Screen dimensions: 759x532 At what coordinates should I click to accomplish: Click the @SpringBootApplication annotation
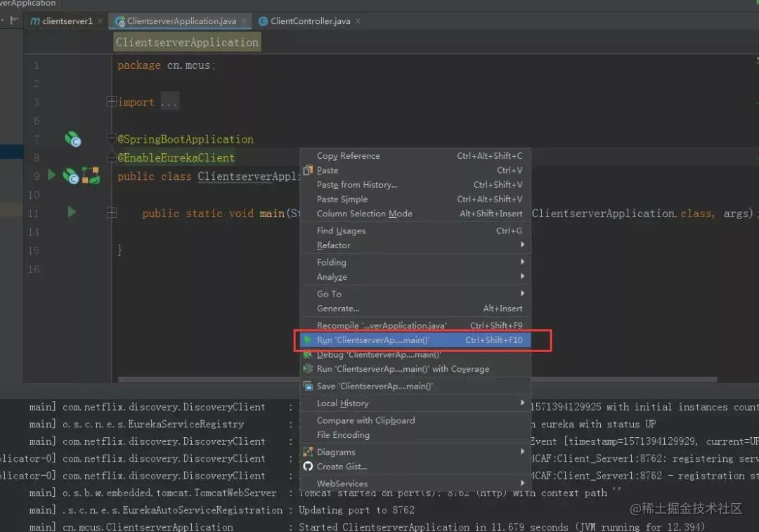pos(186,139)
